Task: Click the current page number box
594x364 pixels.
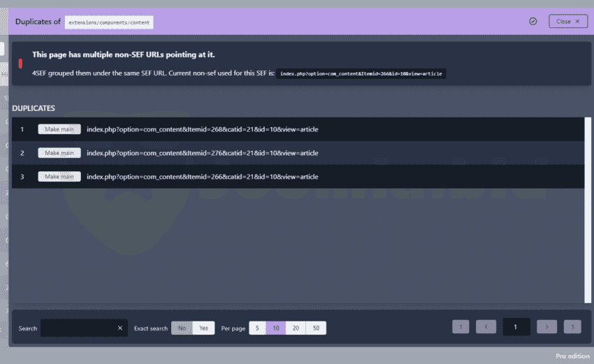Action: (x=516, y=327)
